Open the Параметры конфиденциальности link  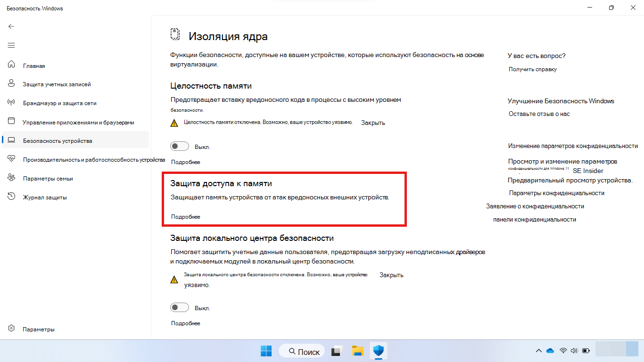(x=557, y=193)
